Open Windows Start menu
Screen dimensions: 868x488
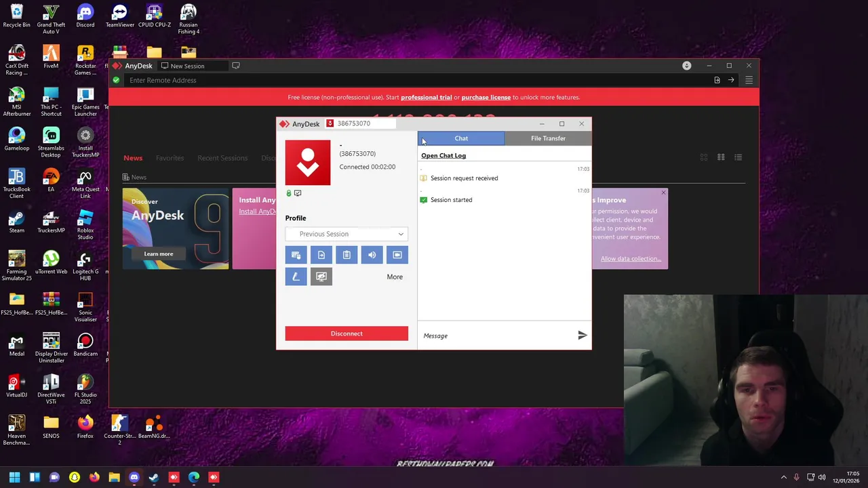(x=14, y=477)
